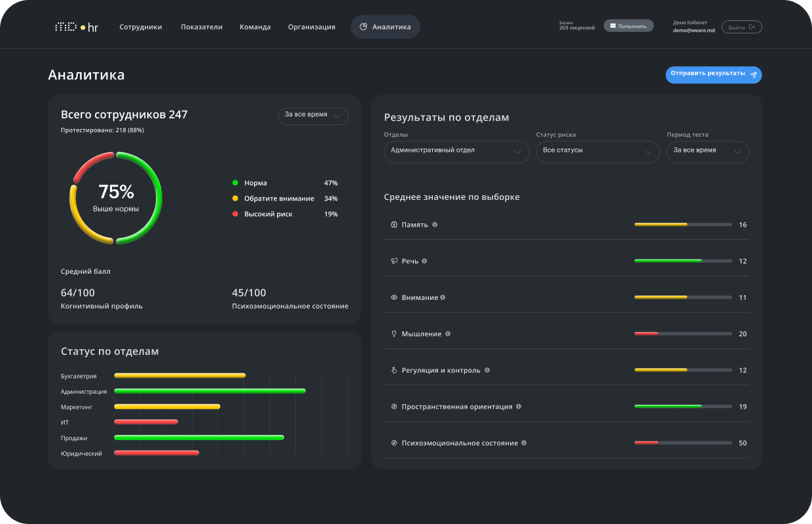Viewport: 812px width, 524px height.
Task: Click the info icon next to Память
Action: [435, 225]
